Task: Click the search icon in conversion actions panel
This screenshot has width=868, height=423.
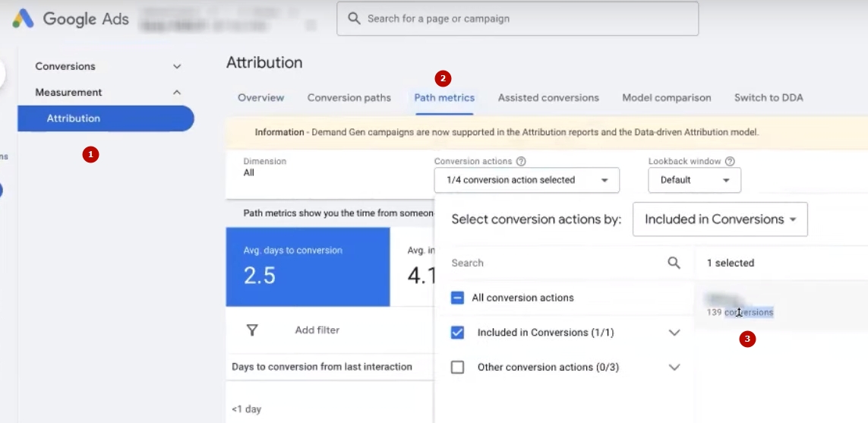Action: (674, 263)
